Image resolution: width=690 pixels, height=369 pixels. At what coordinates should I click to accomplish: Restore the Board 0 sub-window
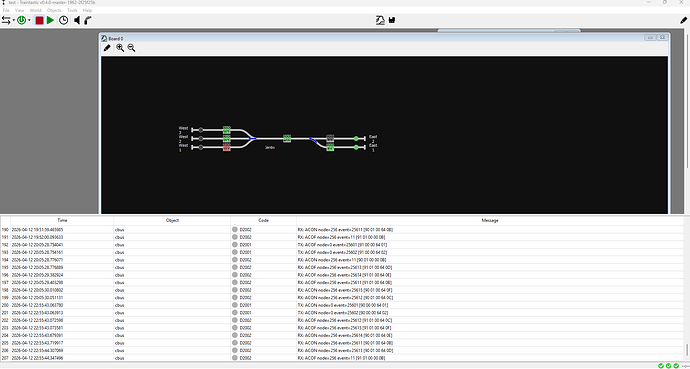click(650, 38)
